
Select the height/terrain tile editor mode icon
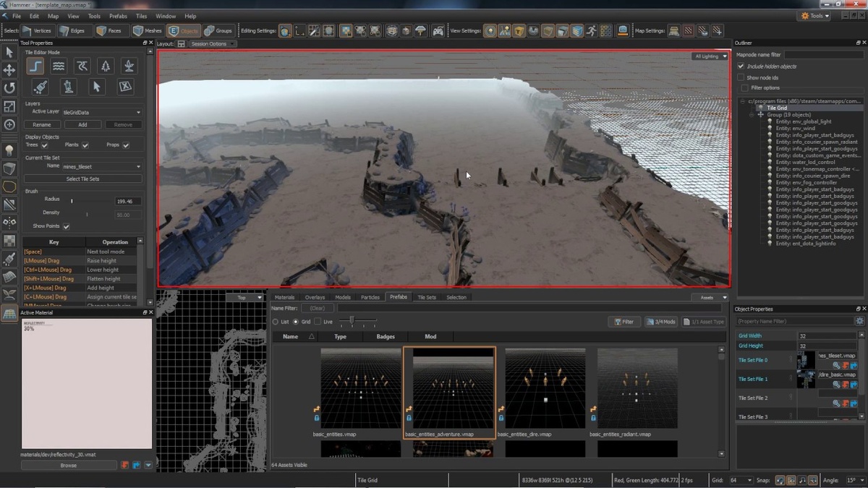click(x=35, y=67)
